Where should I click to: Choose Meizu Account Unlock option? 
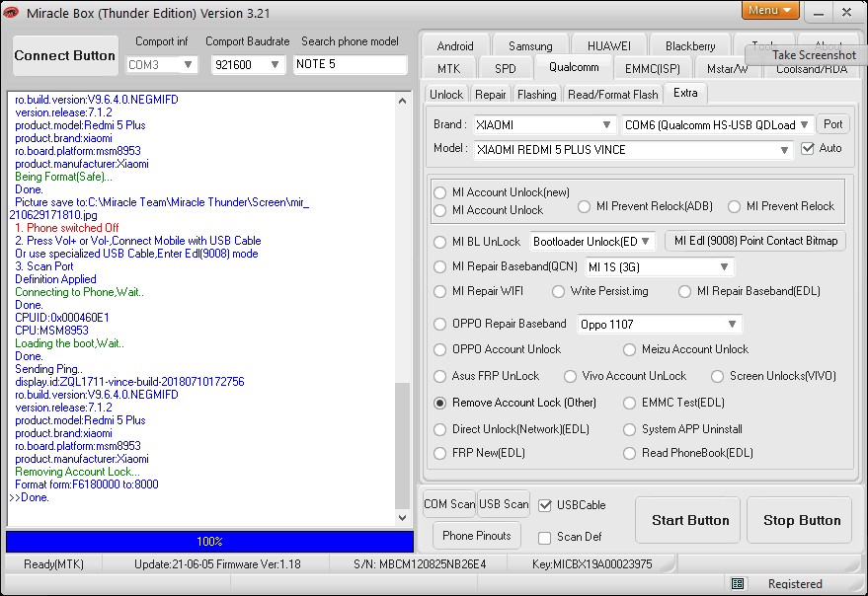(x=629, y=349)
